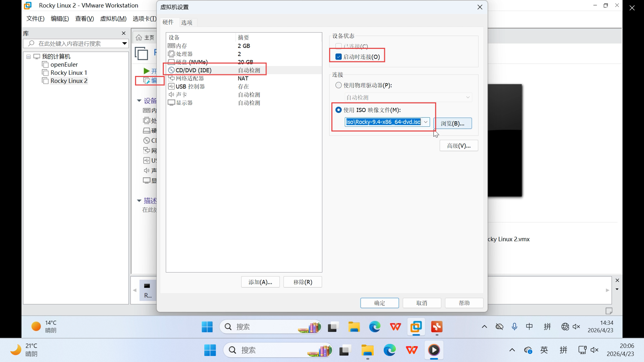Select the 声卡 sound card entry
The width and height of the screenshot is (644, 362).
click(x=181, y=95)
